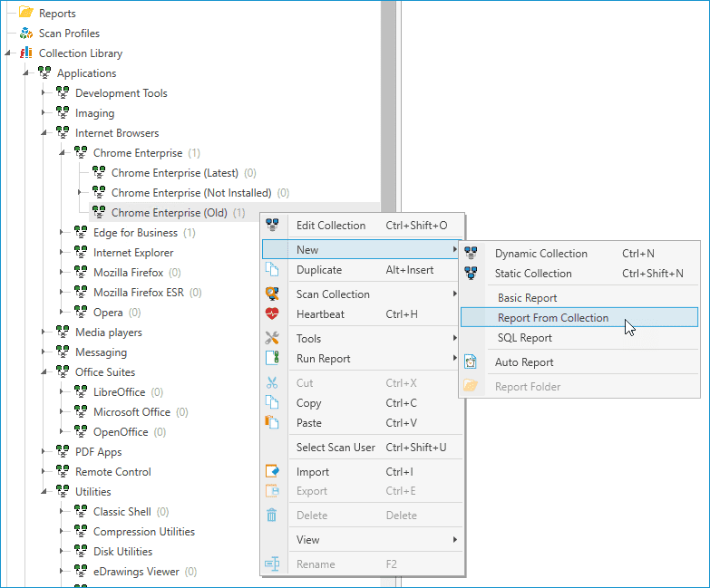Click the Scan Profiles icon
710x588 pixels.
coord(26,33)
